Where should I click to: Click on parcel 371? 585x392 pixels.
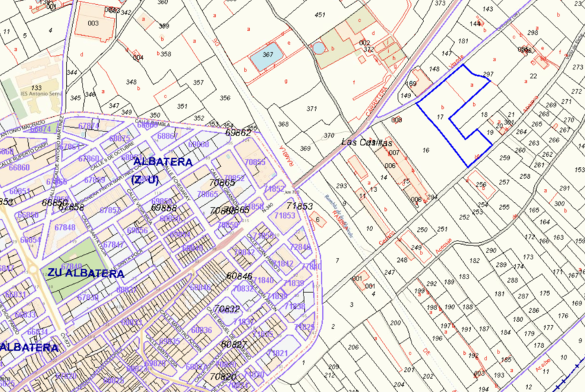(312, 109)
